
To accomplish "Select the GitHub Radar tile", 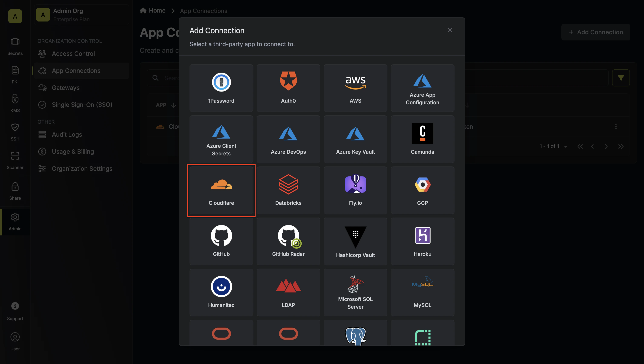I will [288, 241].
